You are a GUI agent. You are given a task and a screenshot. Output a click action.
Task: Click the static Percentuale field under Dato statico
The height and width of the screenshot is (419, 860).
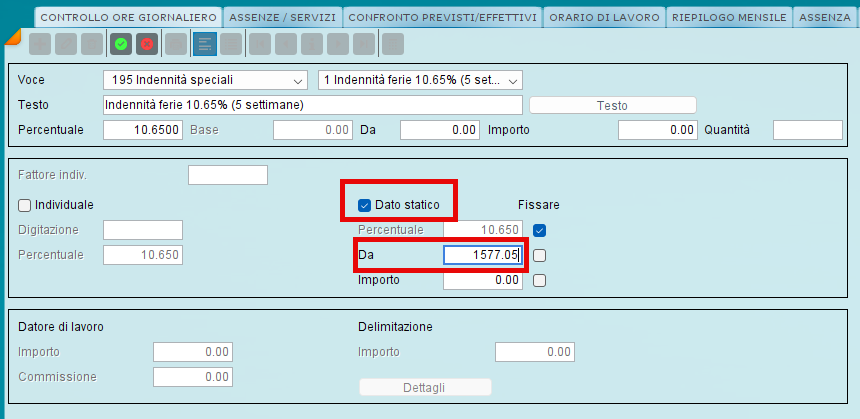tap(483, 230)
